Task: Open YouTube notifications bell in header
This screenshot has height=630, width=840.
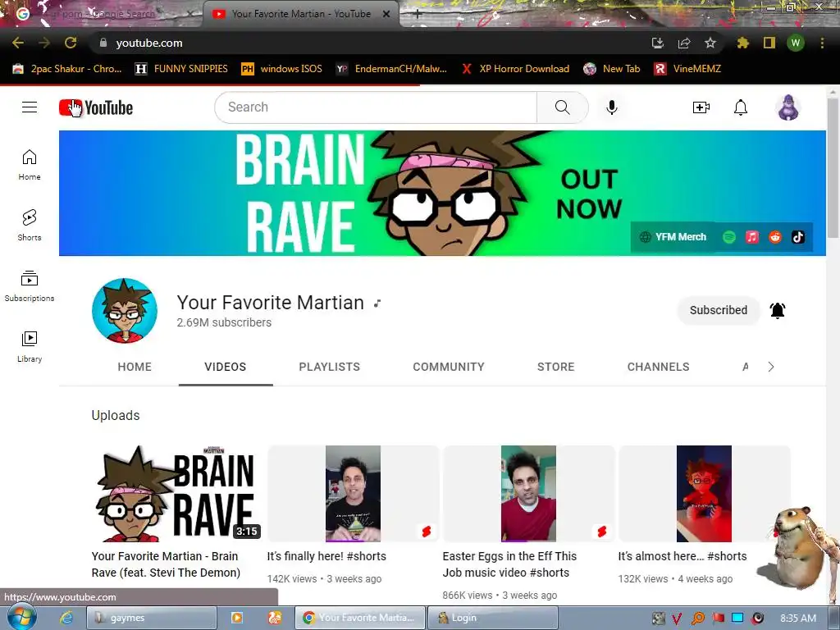Action: coord(741,107)
